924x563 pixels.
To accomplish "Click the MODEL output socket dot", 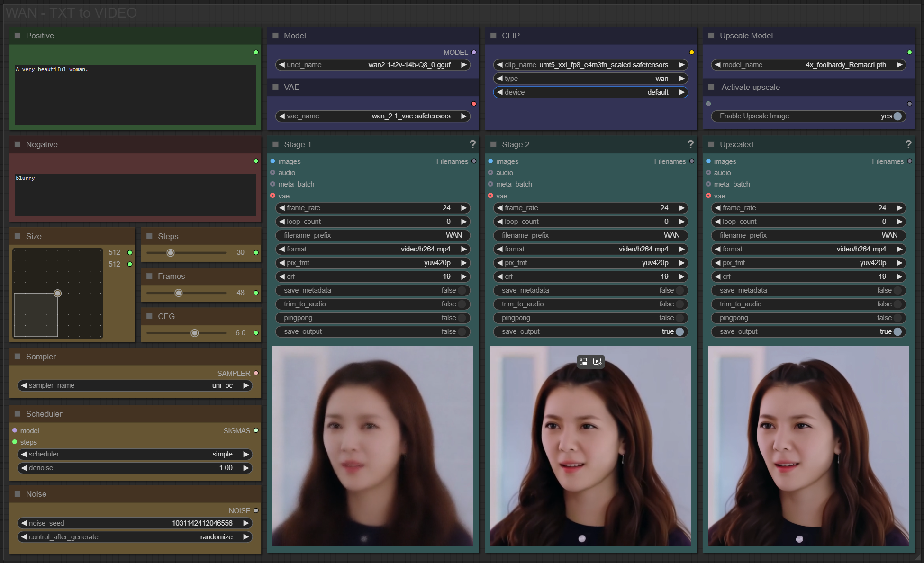I will coord(474,53).
